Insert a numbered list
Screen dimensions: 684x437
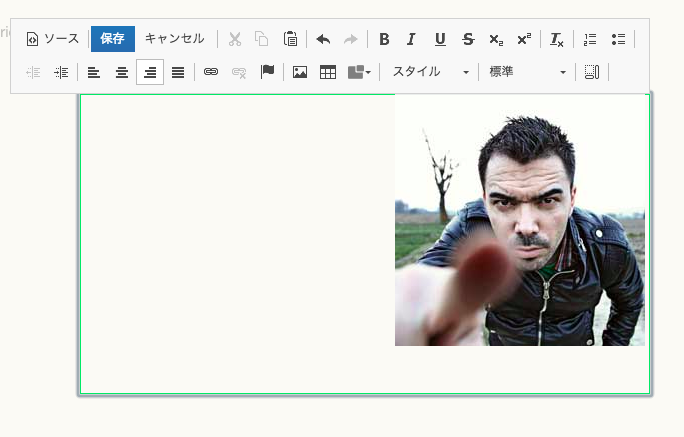coord(590,39)
